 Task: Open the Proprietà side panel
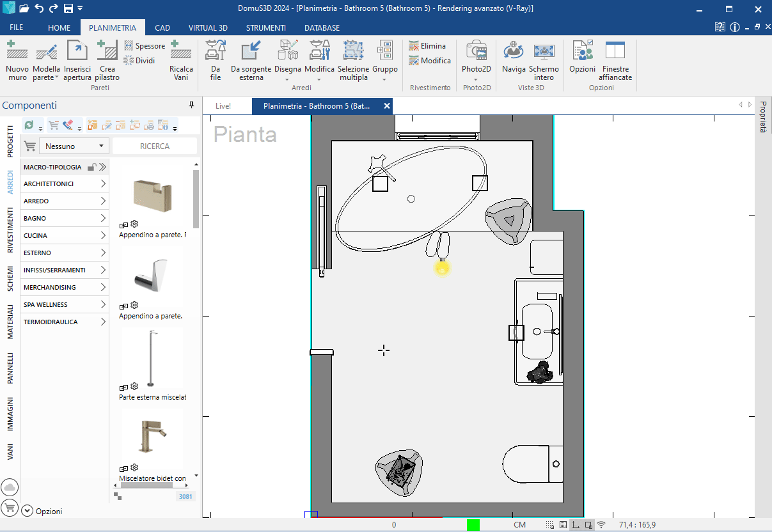coord(762,117)
